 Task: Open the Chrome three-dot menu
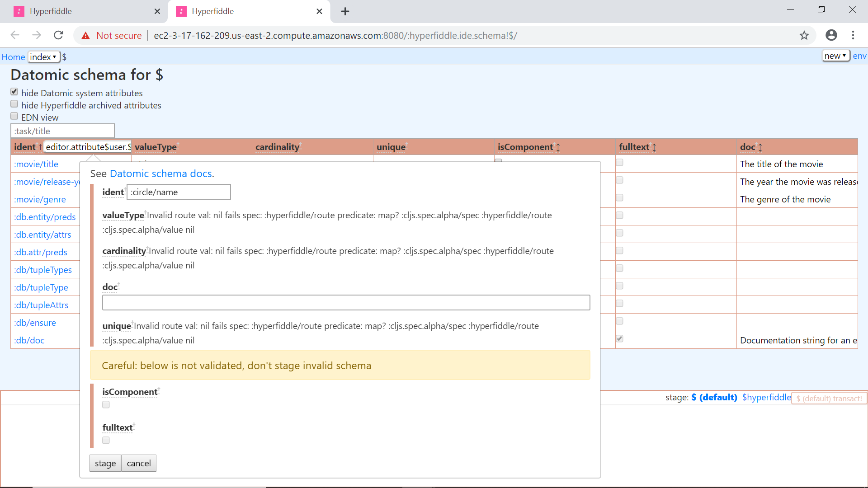click(x=853, y=35)
